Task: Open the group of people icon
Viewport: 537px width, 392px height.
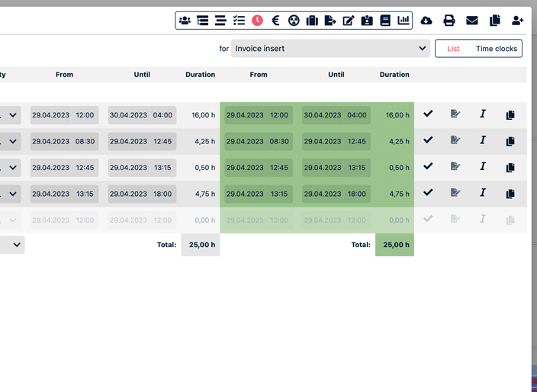Action: pos(185,21)
